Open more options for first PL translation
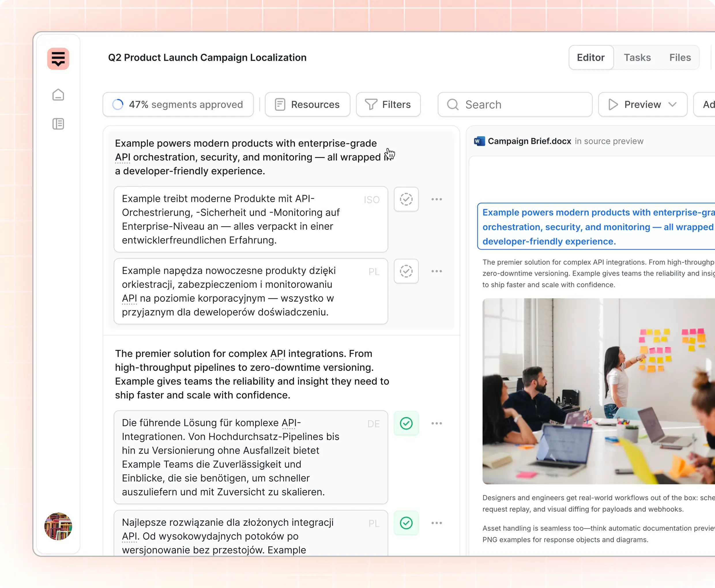715x588 pixels. (x=436, y=271)
